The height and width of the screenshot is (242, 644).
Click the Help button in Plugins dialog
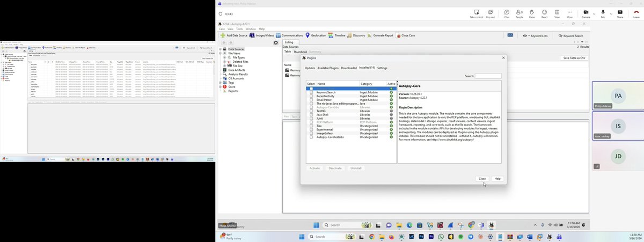tap(497, 179)
